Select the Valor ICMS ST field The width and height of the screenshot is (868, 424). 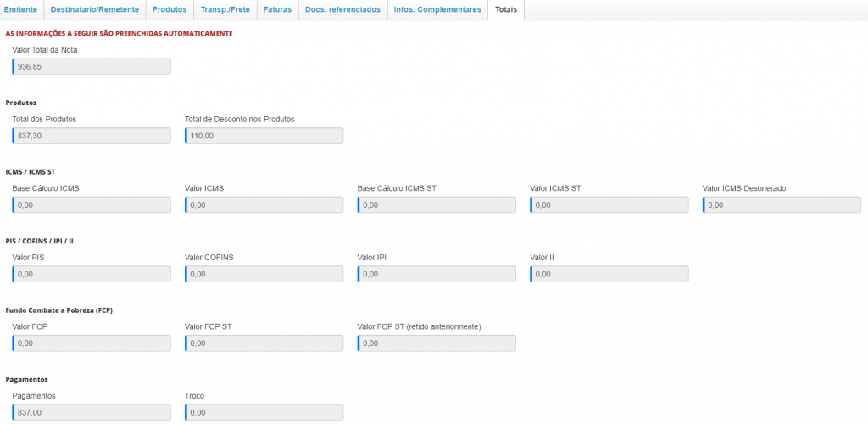(609, 205)
